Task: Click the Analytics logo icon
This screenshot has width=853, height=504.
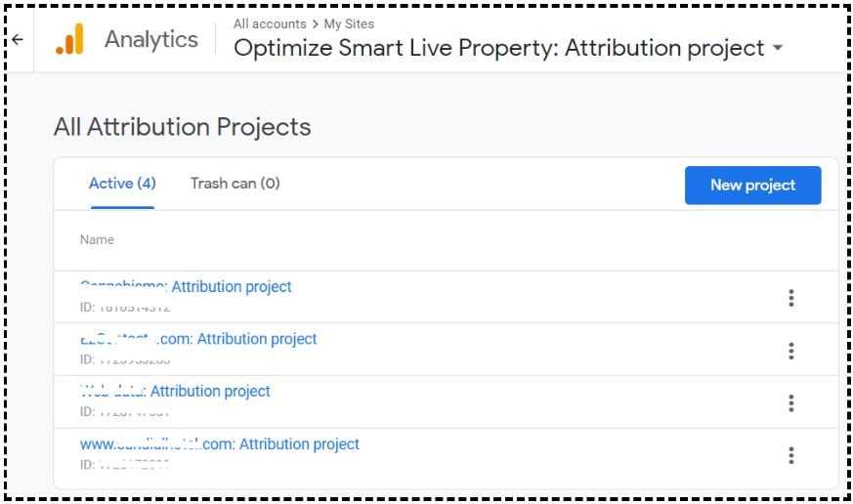Action: [70, 39]
